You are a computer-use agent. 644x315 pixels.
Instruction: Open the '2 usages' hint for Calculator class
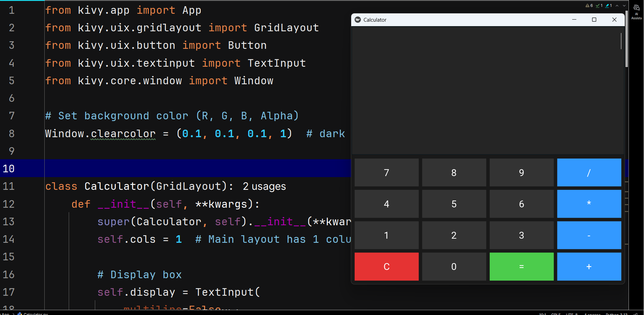[x=264, y=186]
